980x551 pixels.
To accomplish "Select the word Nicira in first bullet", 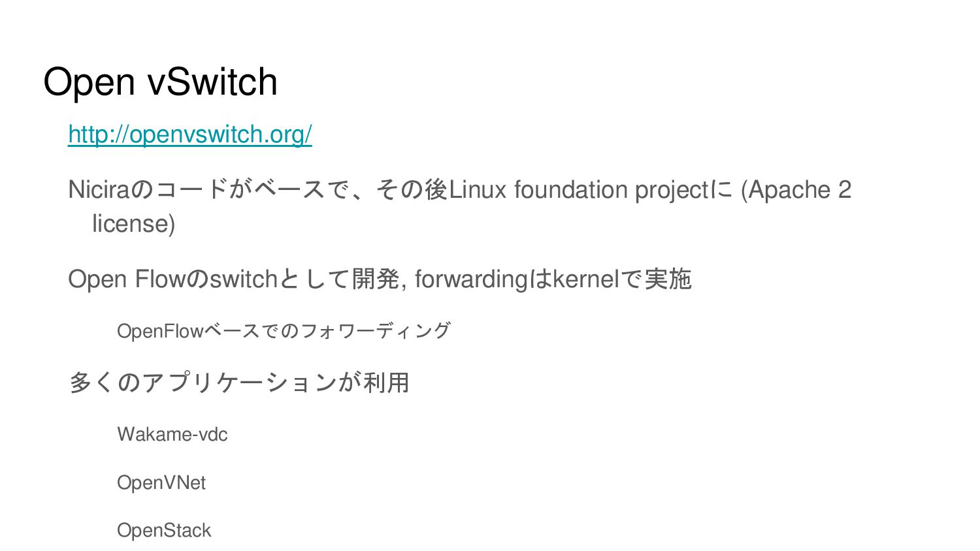I will coord(99,190).
